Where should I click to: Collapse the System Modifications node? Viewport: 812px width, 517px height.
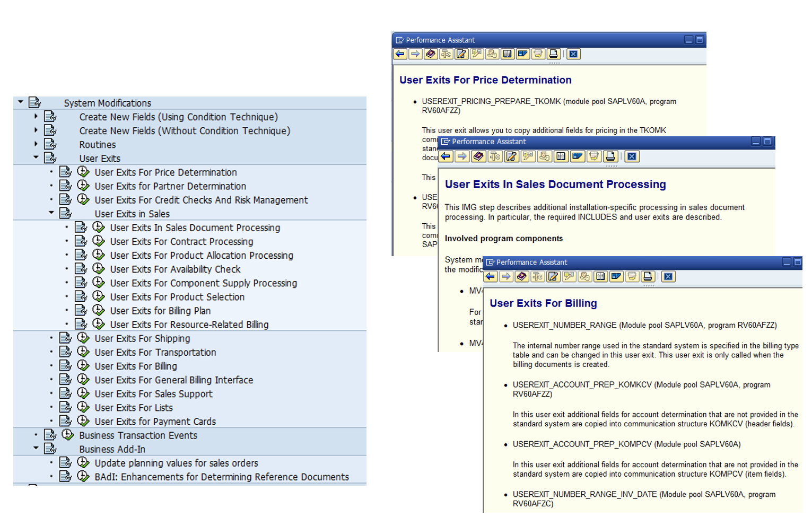(x=21, y=102)
